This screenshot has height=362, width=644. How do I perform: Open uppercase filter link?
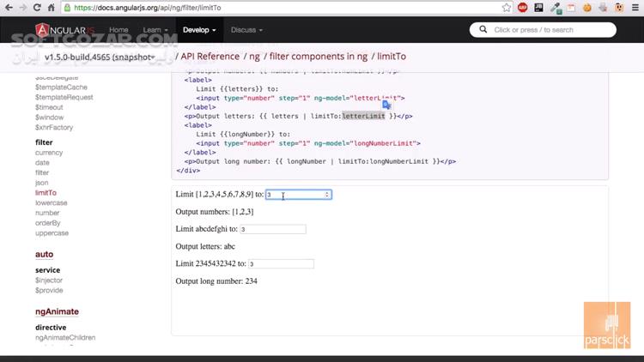[x=52, y=233]
